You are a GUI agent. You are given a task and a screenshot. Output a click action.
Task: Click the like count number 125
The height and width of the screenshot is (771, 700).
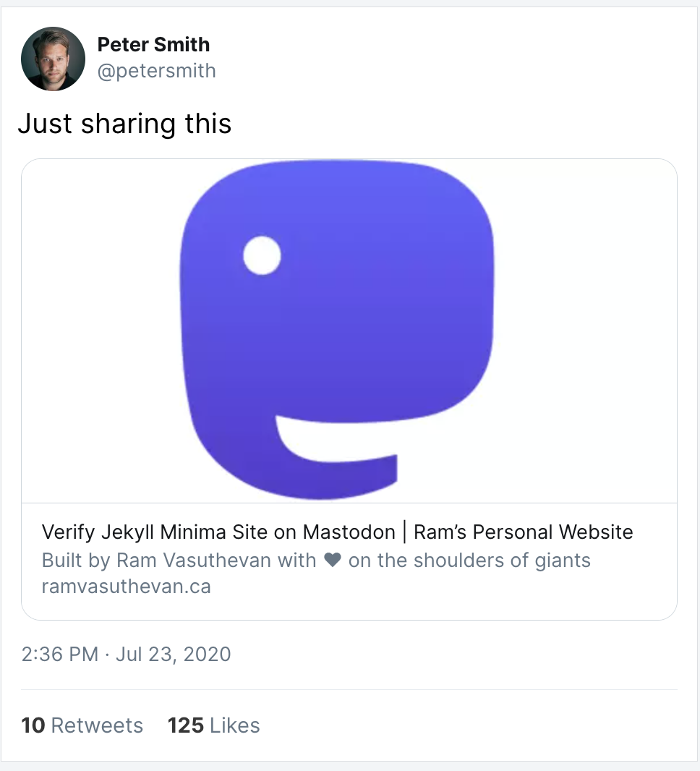[185, 725]
